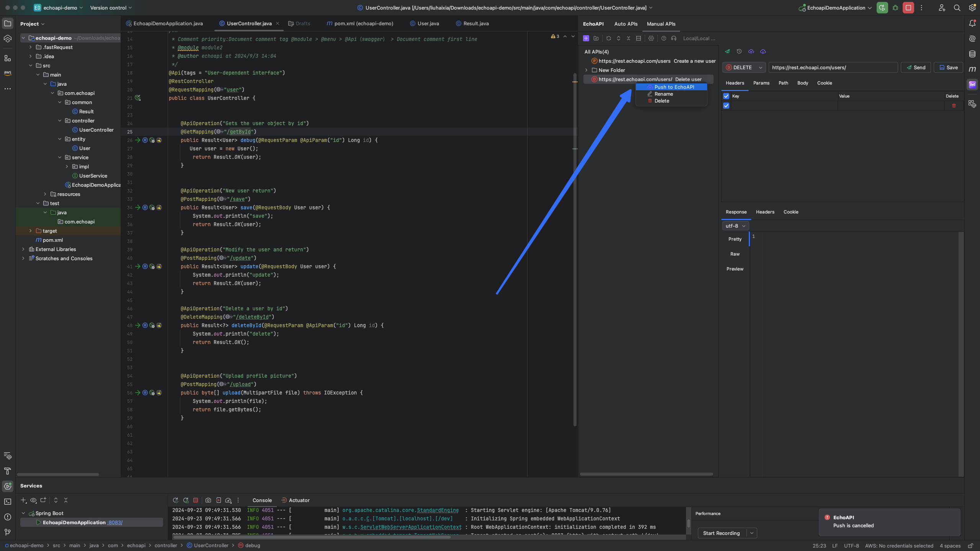
Task: Collapse the src folder in Project tree
Action: point(31,65)
